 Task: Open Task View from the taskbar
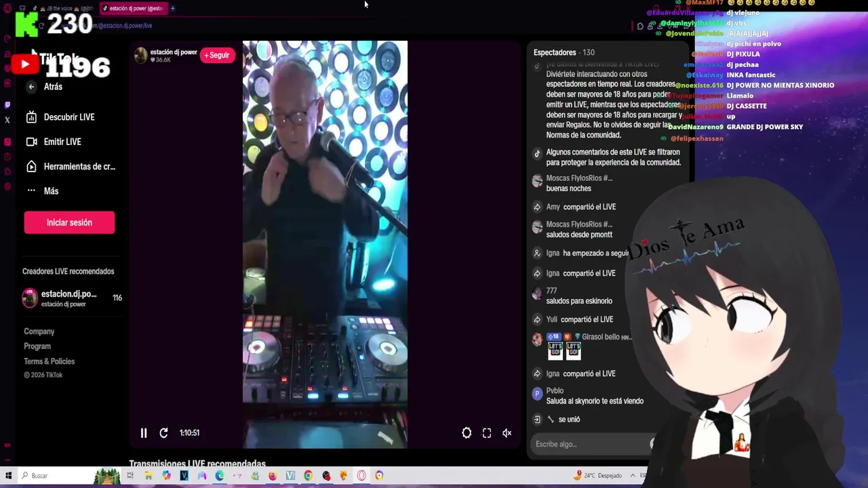pyautogui.click(x=130, y=476)
